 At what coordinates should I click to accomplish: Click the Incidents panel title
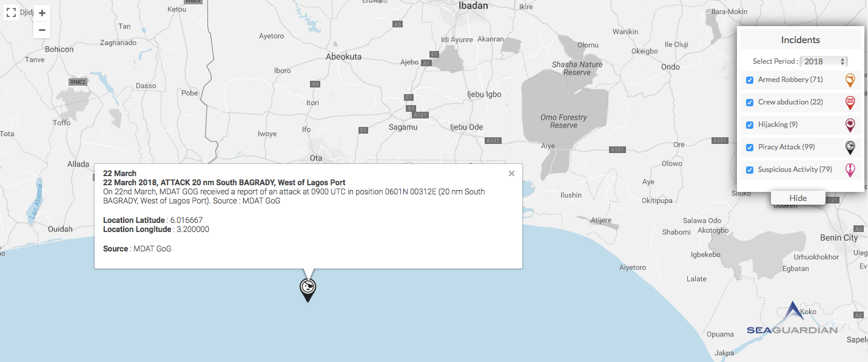pyautogui.click(x=800, y=40)
